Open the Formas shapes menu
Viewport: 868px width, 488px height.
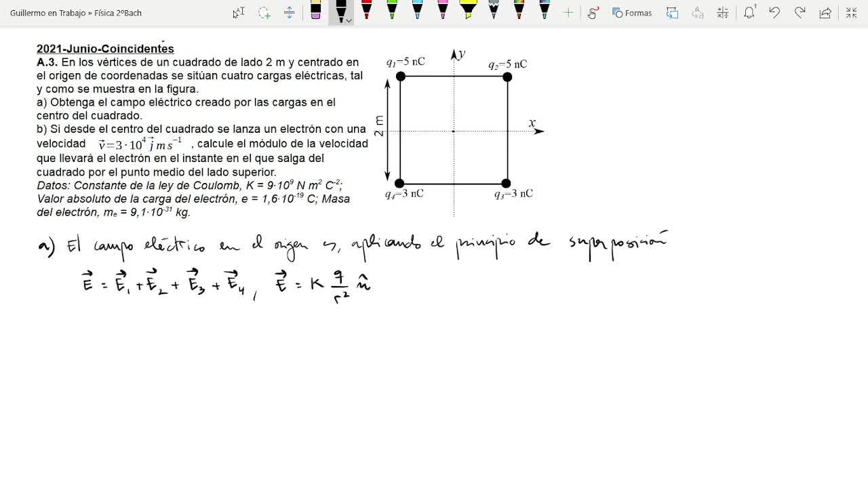tap(632, 13)
